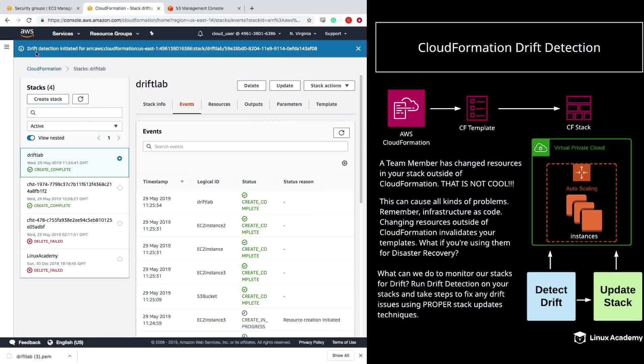Expand the driftlab.pem download options
Image resolution: width=644 pixels, height=364 pixels.
[x=70, y=356]
